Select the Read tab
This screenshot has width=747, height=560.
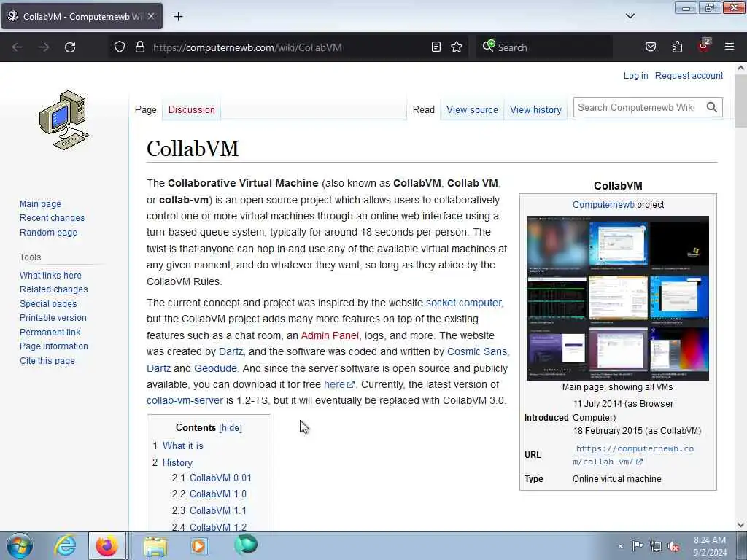pos(424,109)
